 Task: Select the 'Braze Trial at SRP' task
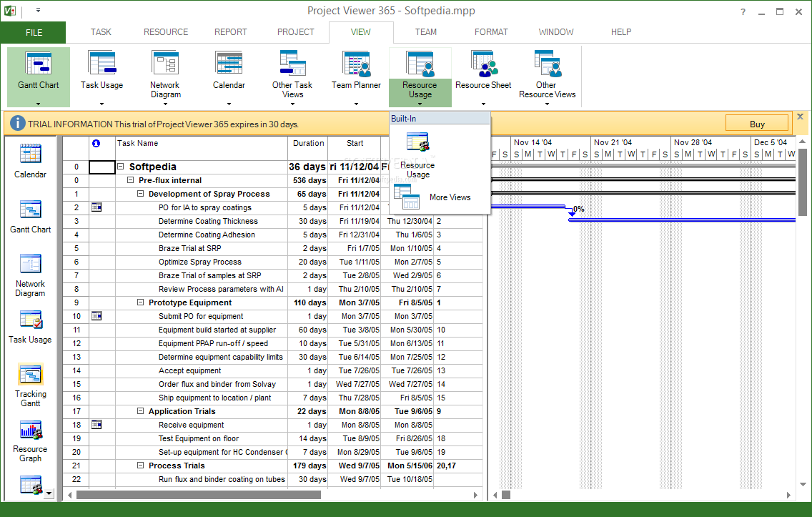pyautogui.click(x=189, y=248)
